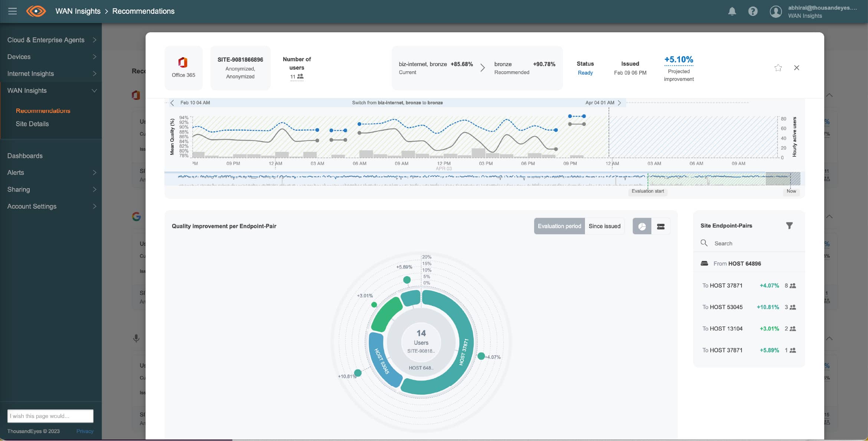Screen dimensions: 868x441
Task: Click the notifications bell icon
Action: 732,12
